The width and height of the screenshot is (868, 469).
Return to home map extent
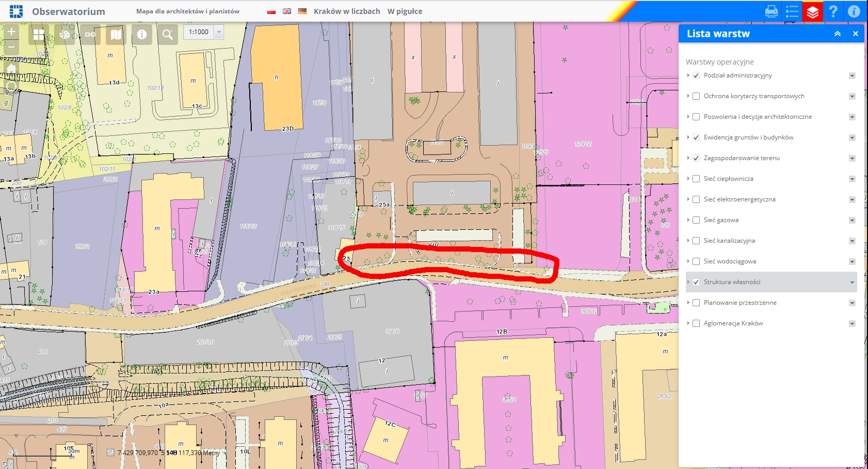[11, 68]
